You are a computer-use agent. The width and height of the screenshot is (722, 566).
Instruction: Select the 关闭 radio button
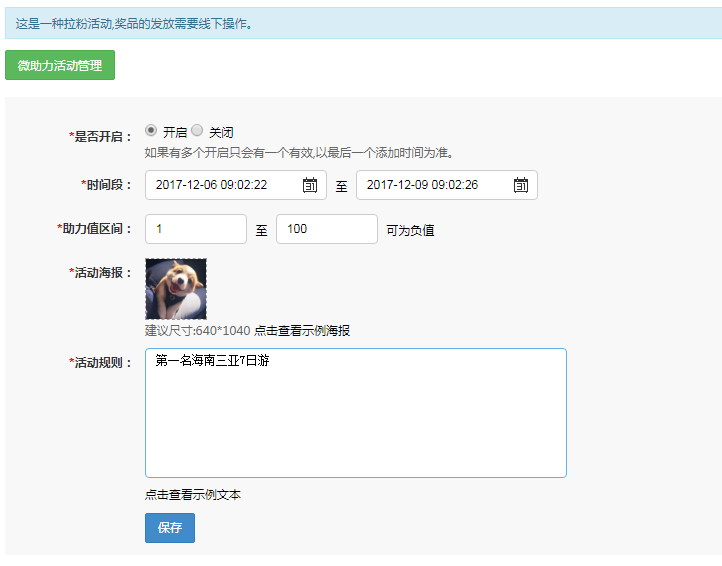[197, 130]
